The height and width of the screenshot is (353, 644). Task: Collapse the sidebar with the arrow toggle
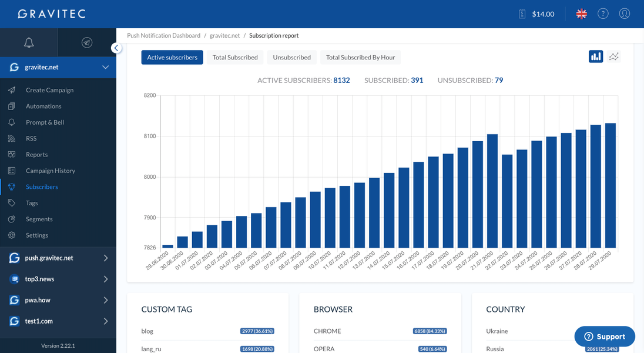[116, 48]
